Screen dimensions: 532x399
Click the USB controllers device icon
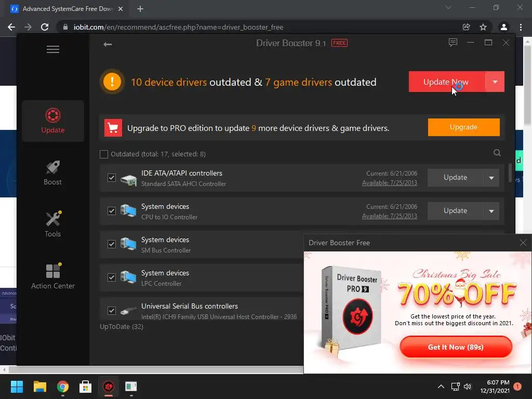coord(128,311)
